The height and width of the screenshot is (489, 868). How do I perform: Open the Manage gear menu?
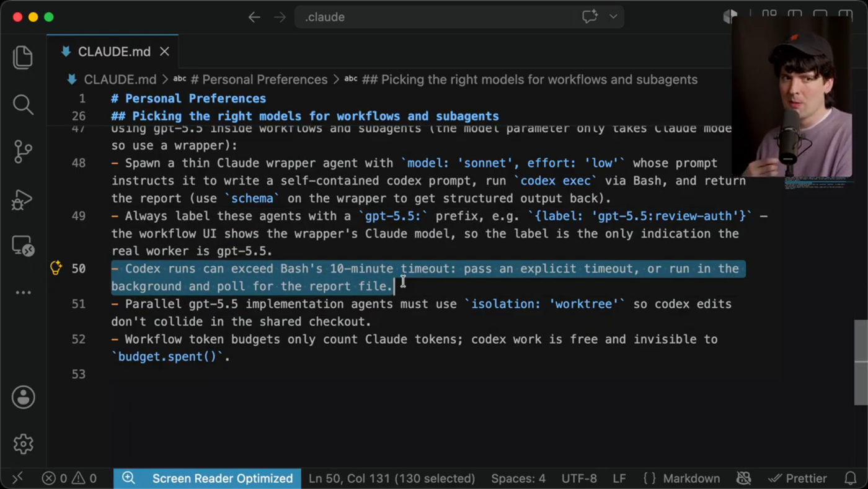(24, 444)
